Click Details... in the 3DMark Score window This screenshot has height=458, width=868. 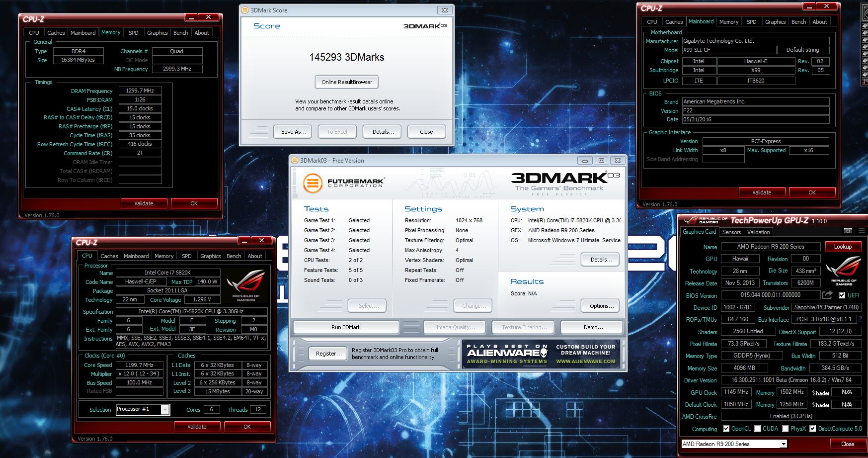pyautogui.click(x=383, y=132)
